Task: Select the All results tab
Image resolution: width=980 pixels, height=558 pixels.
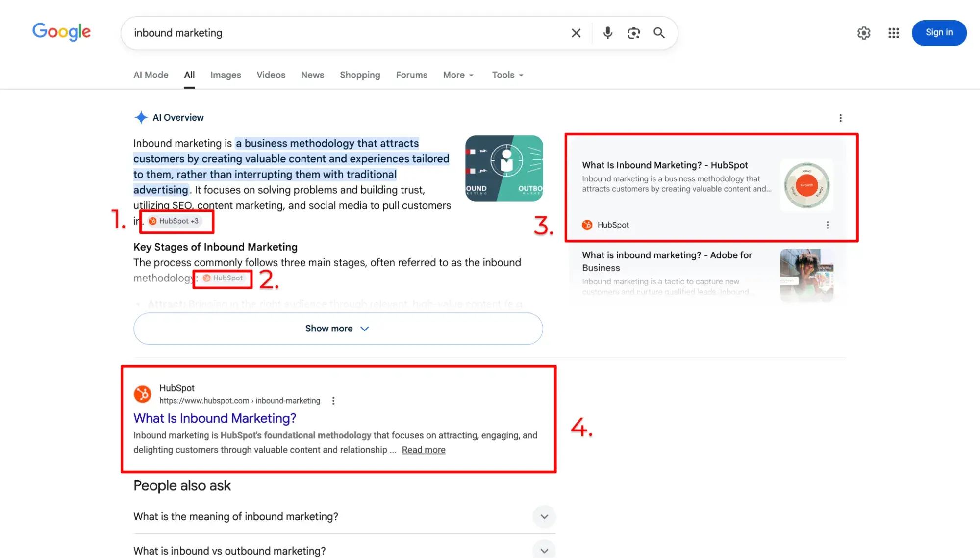Action: pos(189,75)
